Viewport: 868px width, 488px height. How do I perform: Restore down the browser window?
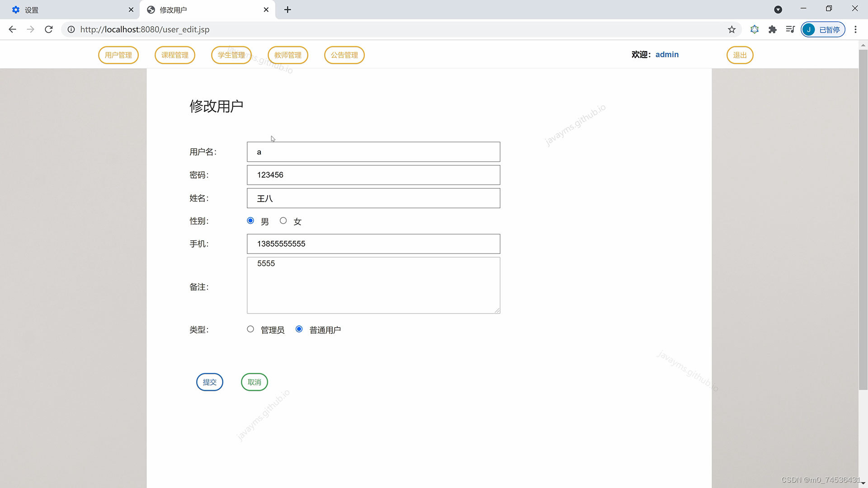tap(829, 9)
